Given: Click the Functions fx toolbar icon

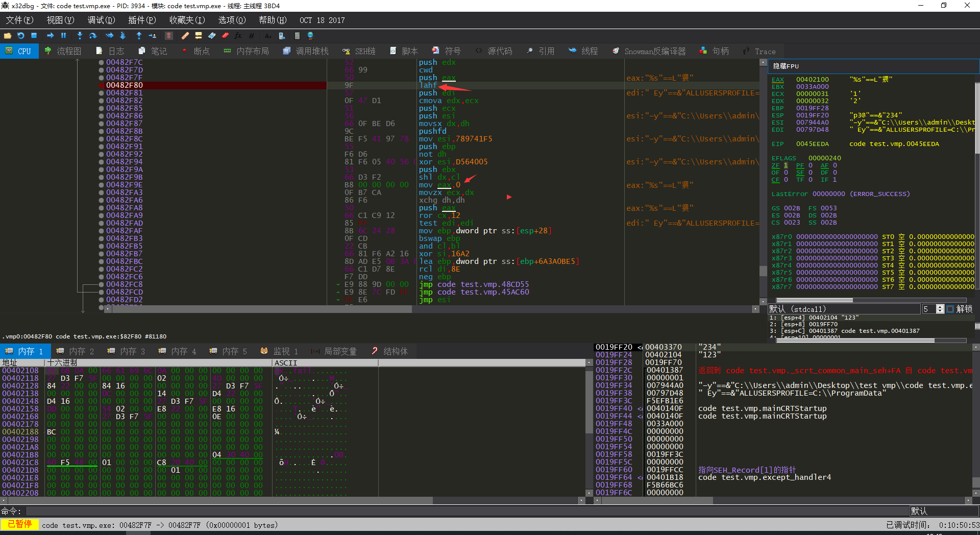Looking at the screenshot, I should [x=238, y=36].
